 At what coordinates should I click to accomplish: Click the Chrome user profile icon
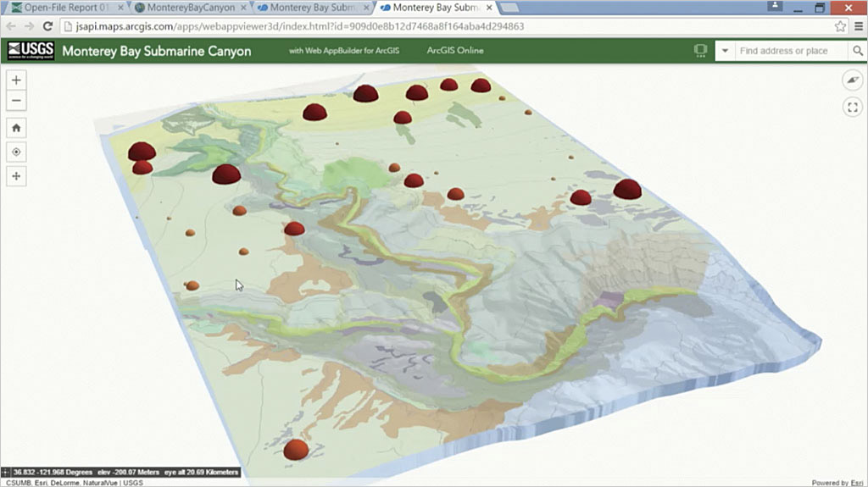pyautogui.click(x=775, y=6)
